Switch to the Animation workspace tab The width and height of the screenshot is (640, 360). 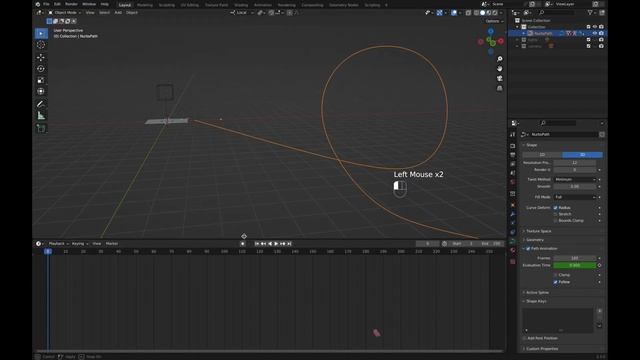coord(263,5)
